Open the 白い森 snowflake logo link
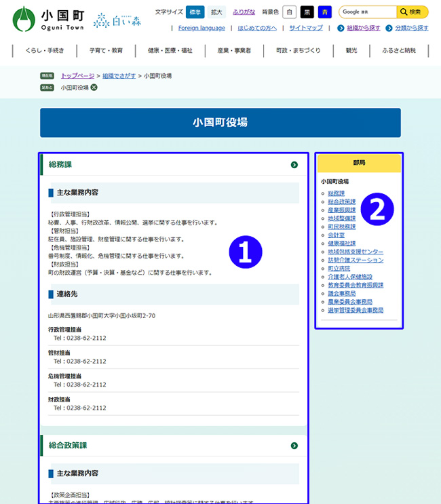 [117, 20]
